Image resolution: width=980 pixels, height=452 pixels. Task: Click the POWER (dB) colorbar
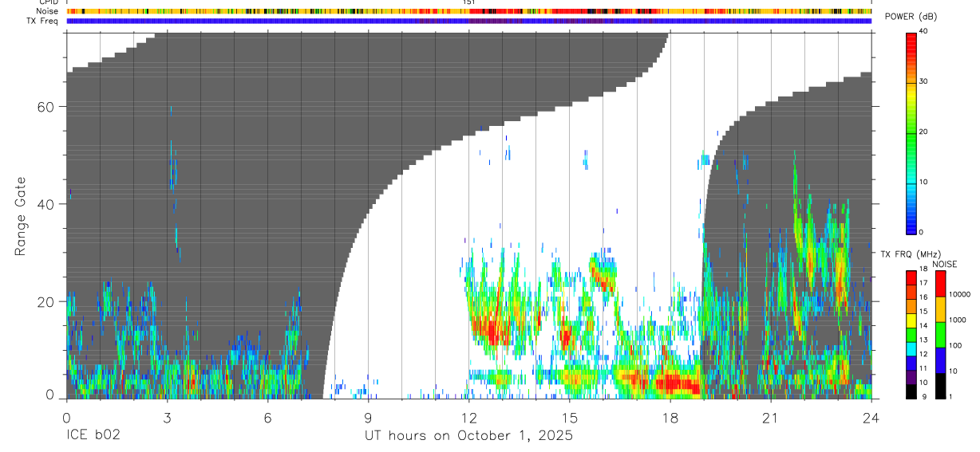911,132
